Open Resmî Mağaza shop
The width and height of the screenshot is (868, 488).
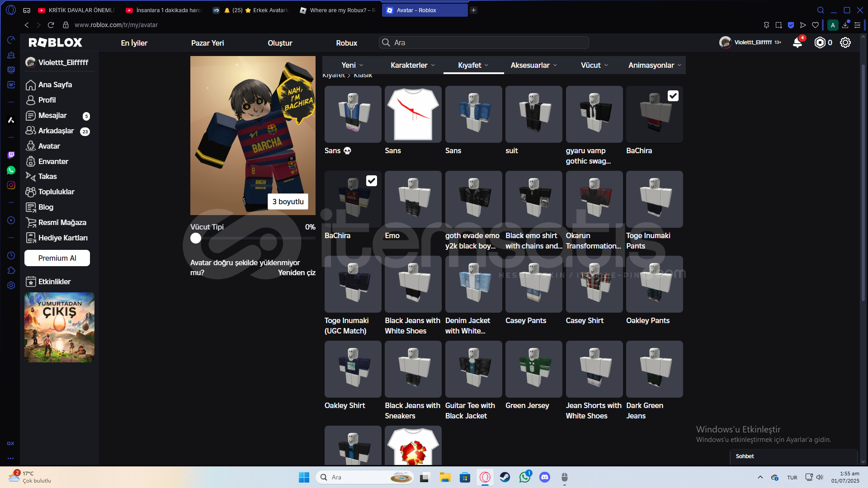[62, 222]
